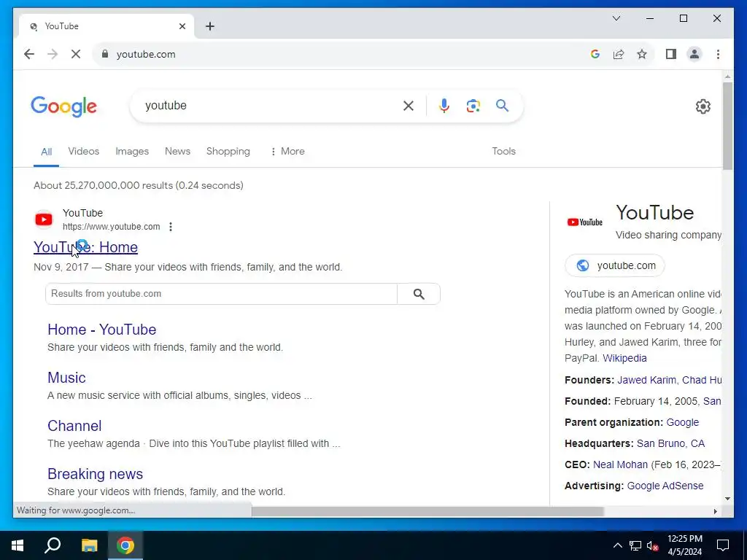Switch to the Videos tab
The image size is (747, 560).
(83, 152)
